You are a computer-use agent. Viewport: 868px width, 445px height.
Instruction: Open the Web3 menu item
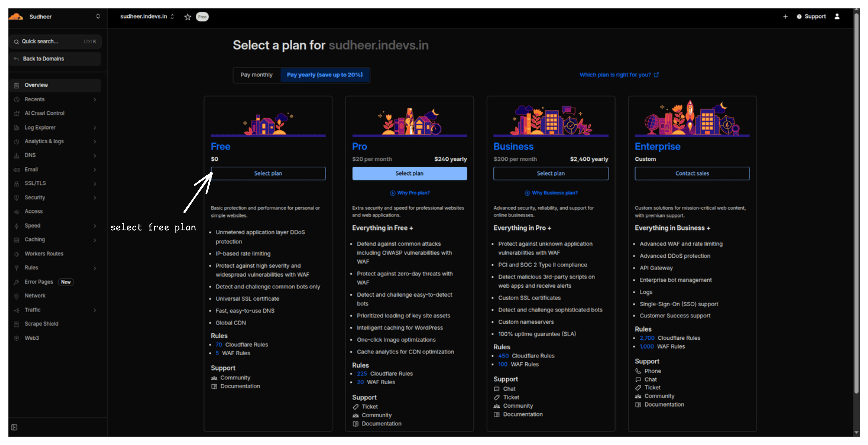tap(55, 338)
